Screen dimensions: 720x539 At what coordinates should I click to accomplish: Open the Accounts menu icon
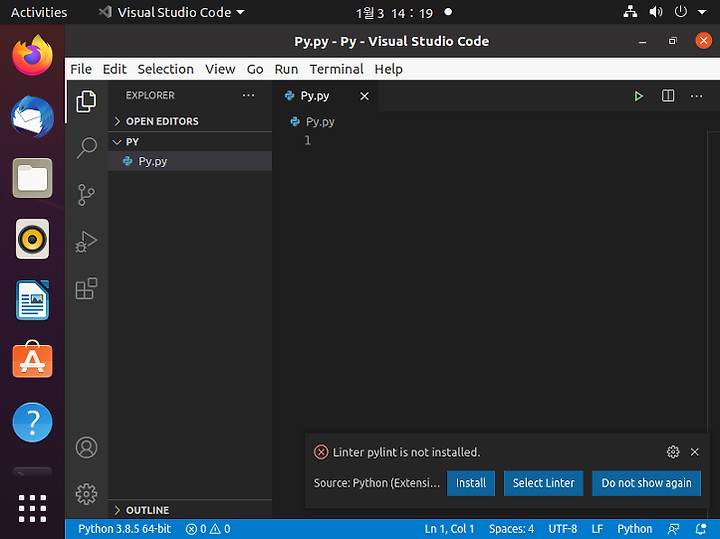tap(86, 447)
